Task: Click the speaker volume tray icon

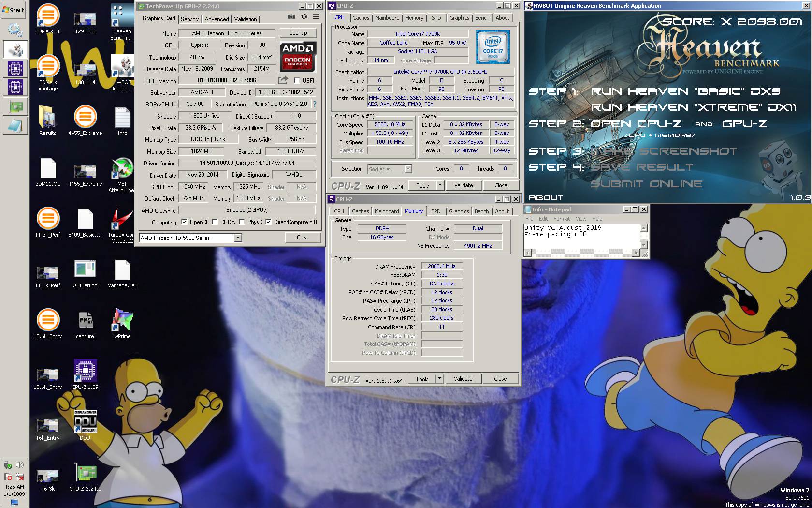Action: [x=20, y=465]
